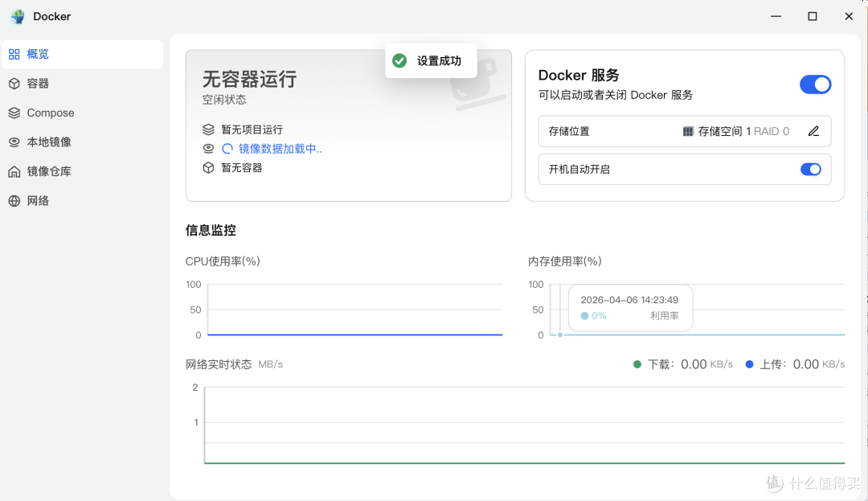Edit storage location with pencil icon
The image size is (868, 501).
point(813,131)
